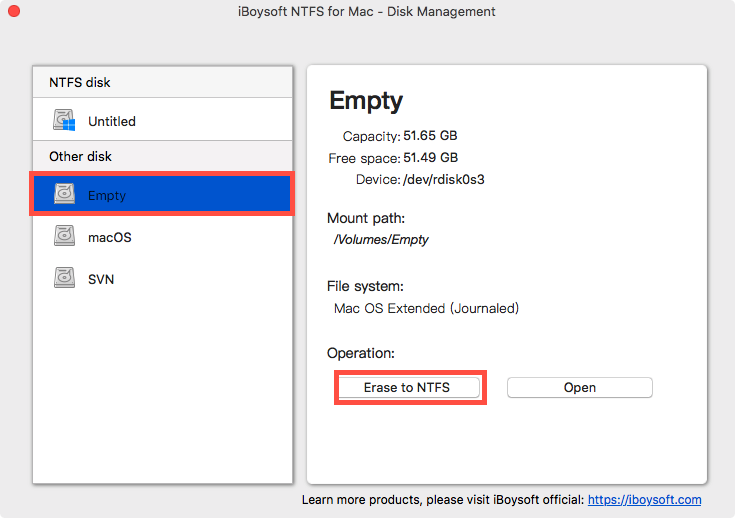This screenshot has height=518, width=735.
Task: Click the Empty disk drive icon
Action: click(x=65, y=195)
